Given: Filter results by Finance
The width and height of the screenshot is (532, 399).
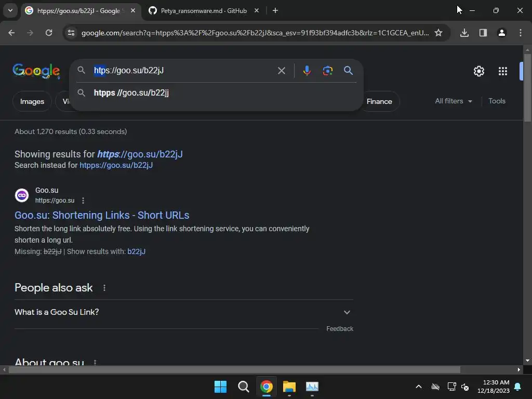Looking at the screenshot, I should click(379, 101).
